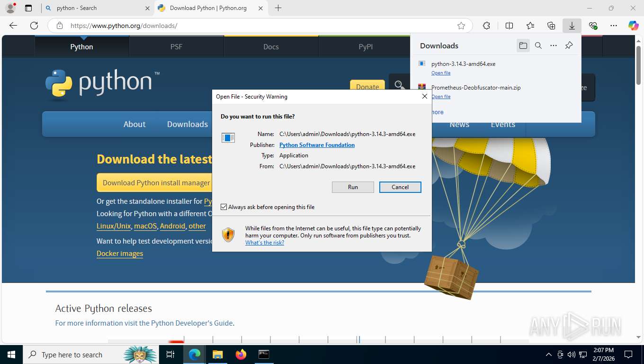
Task: Open Task View on taskbar
Action: pyautogui.click(x=170, y=355)
